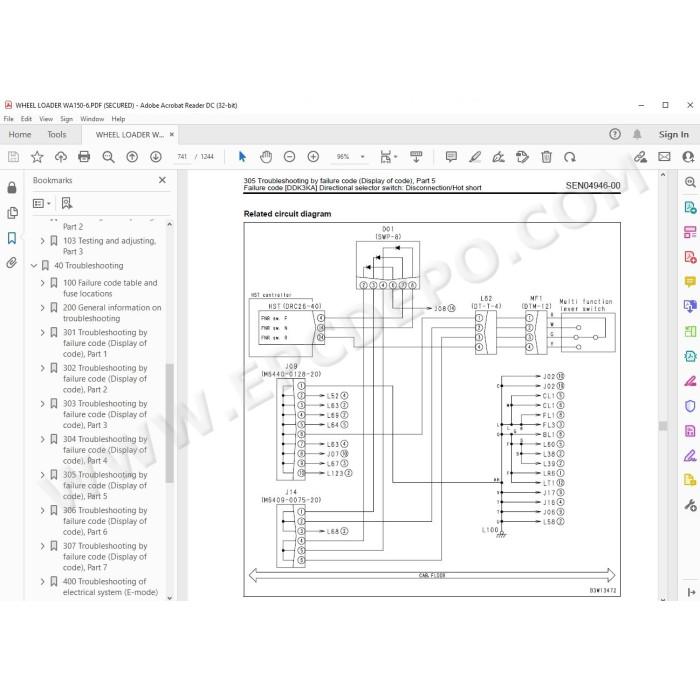Rotate the page view clockwise
The width and height of the screenshot is (700, 700).
(570, 157)
